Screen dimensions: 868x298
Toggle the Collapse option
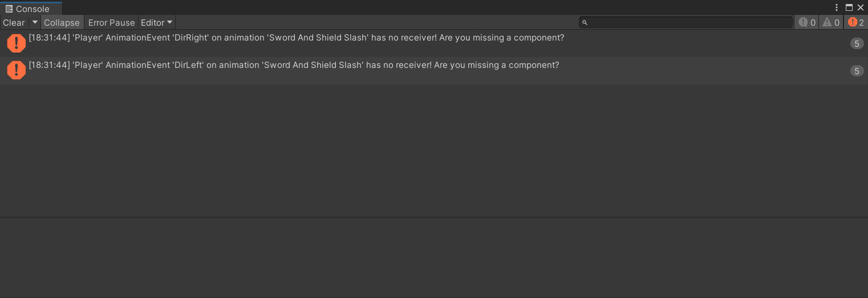pos(62,23)
